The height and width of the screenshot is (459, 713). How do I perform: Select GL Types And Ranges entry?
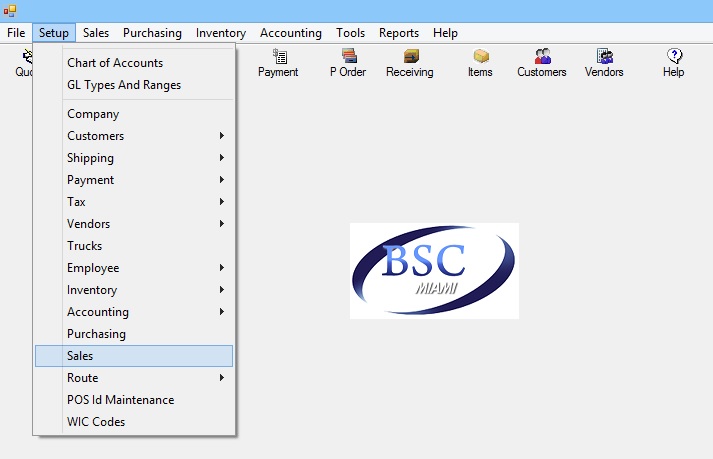pyautogui.click(x=134, y=85)
